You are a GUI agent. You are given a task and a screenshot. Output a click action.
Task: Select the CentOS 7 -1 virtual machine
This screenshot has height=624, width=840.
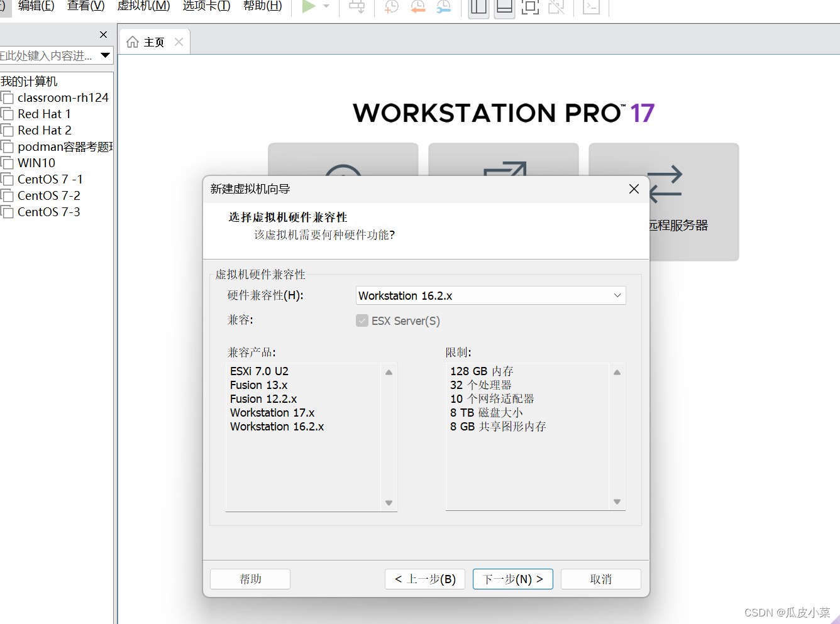click(x=50, y=179)
